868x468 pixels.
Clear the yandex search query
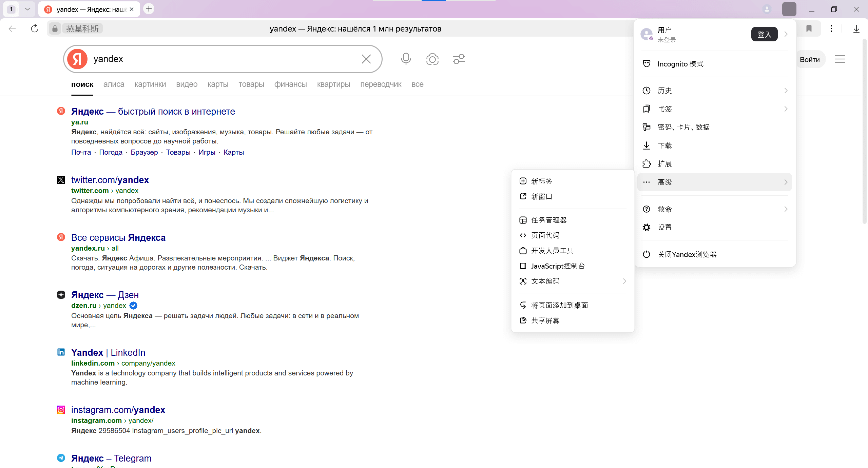click(x=366, y=59)
